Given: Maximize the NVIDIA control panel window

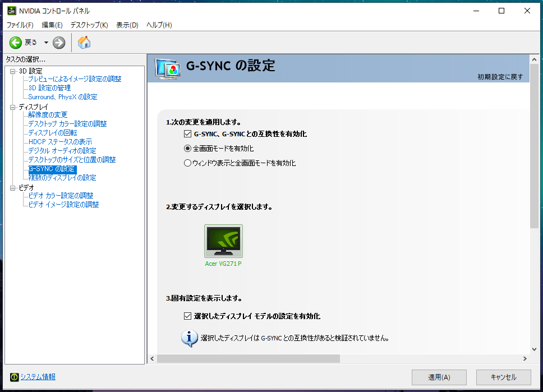Looking at the screenshot, I should click(501, 11).
